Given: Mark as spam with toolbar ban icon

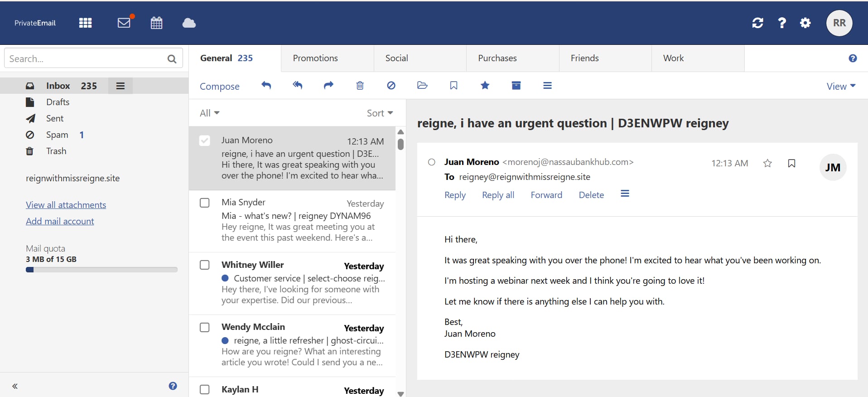Looking at the screenshot, I should coord(391,85).
